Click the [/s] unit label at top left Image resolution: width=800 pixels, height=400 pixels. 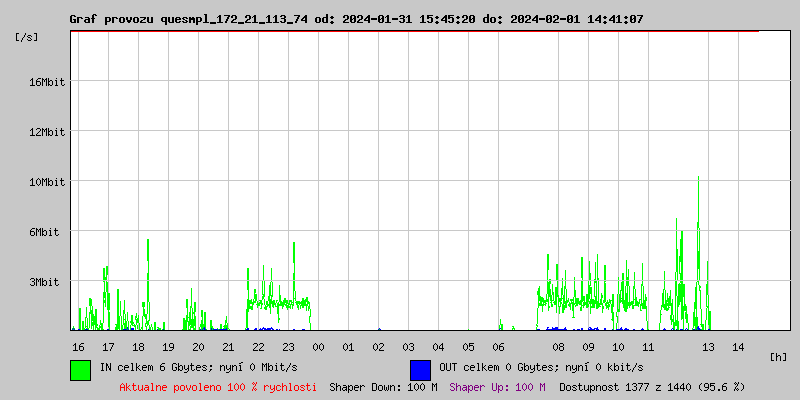(x=28, y=37)
